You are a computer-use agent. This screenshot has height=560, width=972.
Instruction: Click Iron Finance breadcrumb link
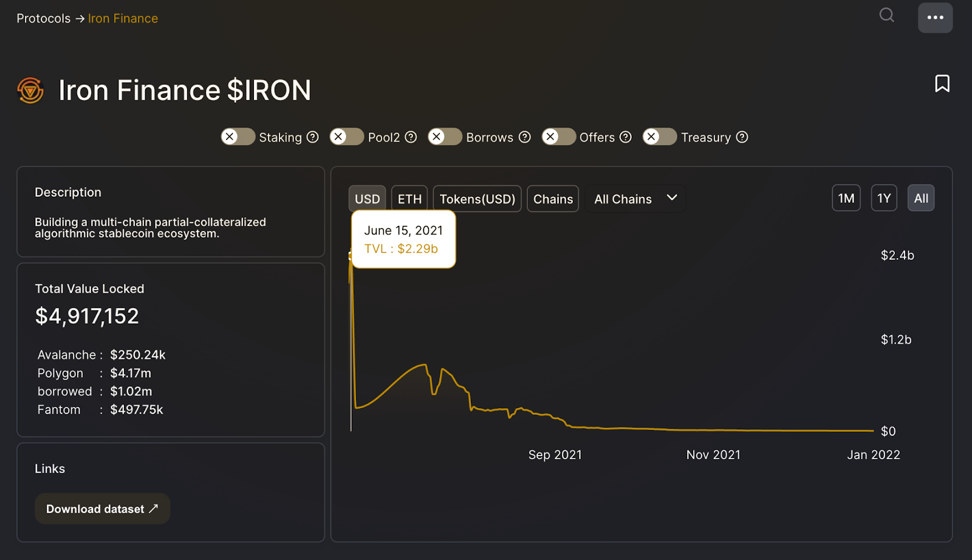click(x=123, y=18)
